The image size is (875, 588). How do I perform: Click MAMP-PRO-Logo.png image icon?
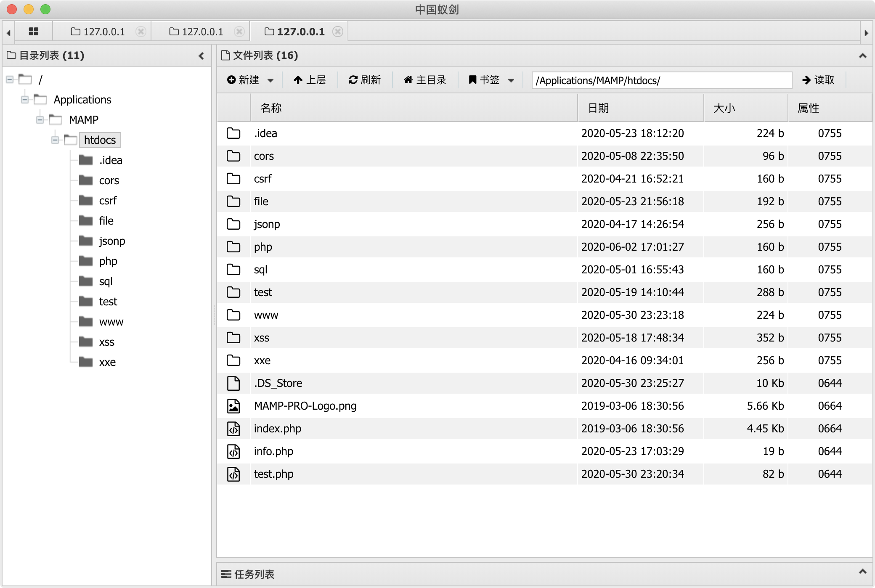[x=233, y=406]
